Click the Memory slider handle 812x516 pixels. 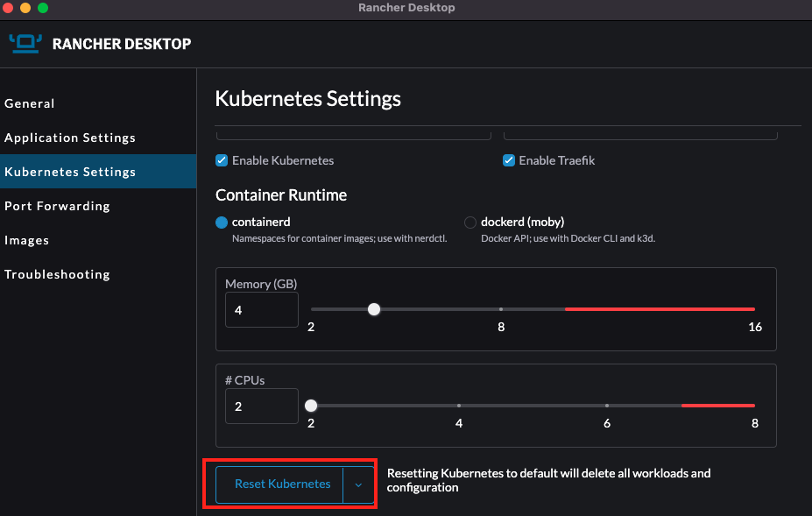click(374, 309)
